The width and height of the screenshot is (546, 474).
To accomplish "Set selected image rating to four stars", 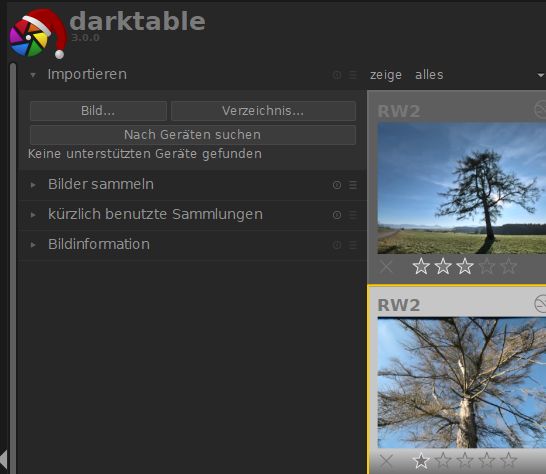I will click(487, 461).
